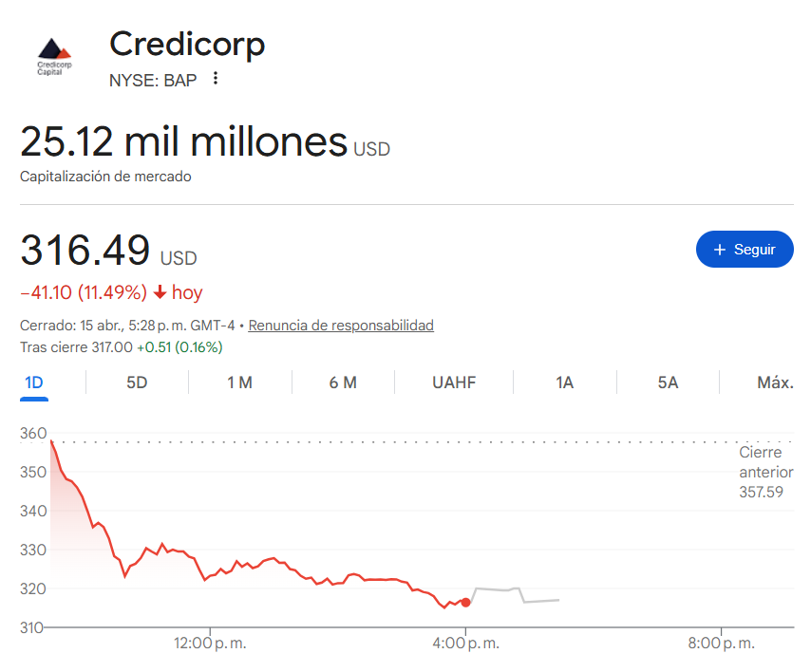Select the UAHF year-to-date tab

pyautogui.click(x=454, y=383)
